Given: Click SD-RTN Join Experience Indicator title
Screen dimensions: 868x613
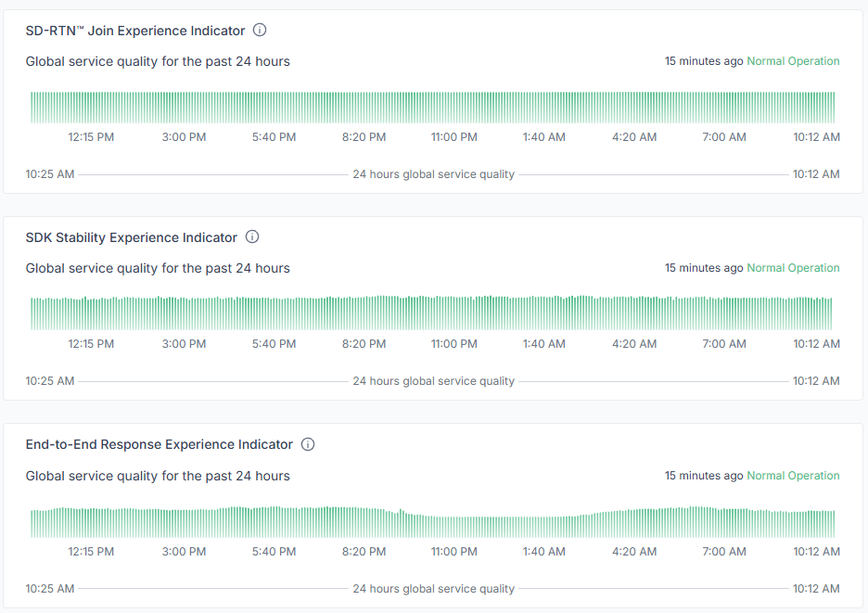Looking at the screenshot, I should coord(135,31).
